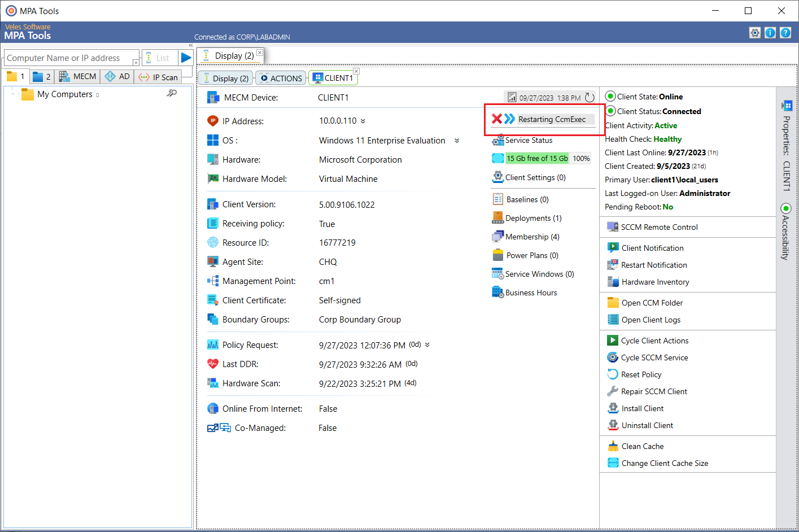
Task: Click MECM Device icon
Action: click(x=213, y=98)
